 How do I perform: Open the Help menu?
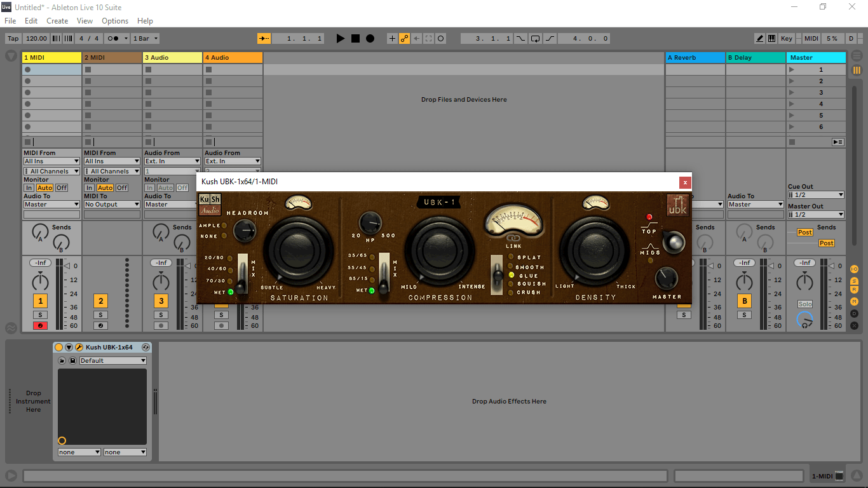(145, 21)
